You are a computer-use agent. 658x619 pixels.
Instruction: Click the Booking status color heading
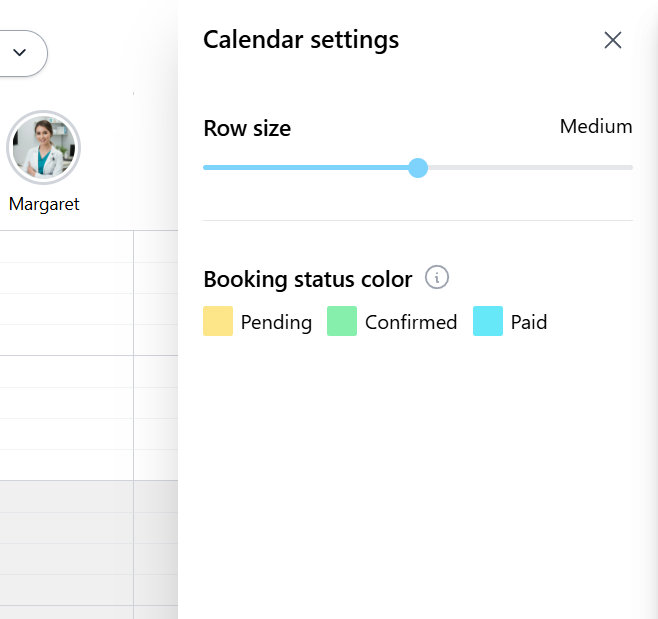[x=307, y=279]
